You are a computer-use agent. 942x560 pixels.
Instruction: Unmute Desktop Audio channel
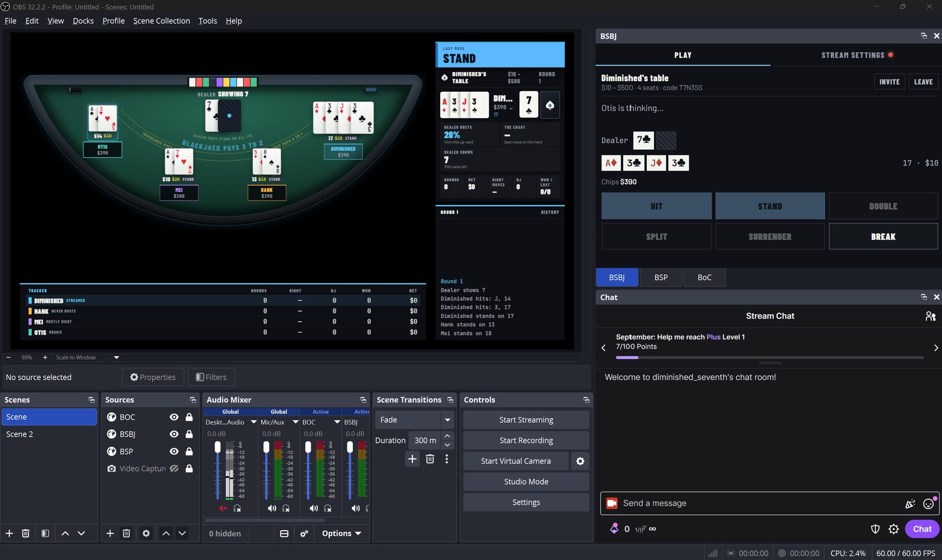[x=223, y=508]
